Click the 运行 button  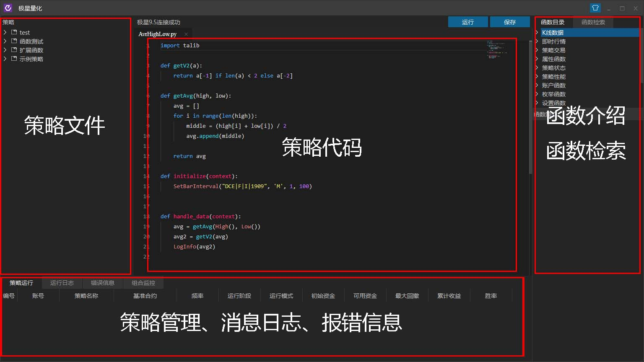click(468, 22)
